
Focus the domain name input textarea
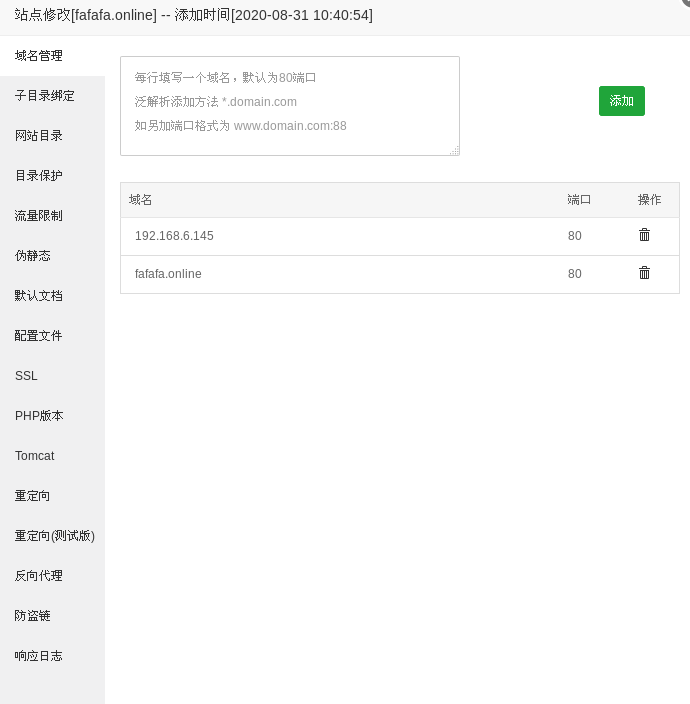(290, 106)
